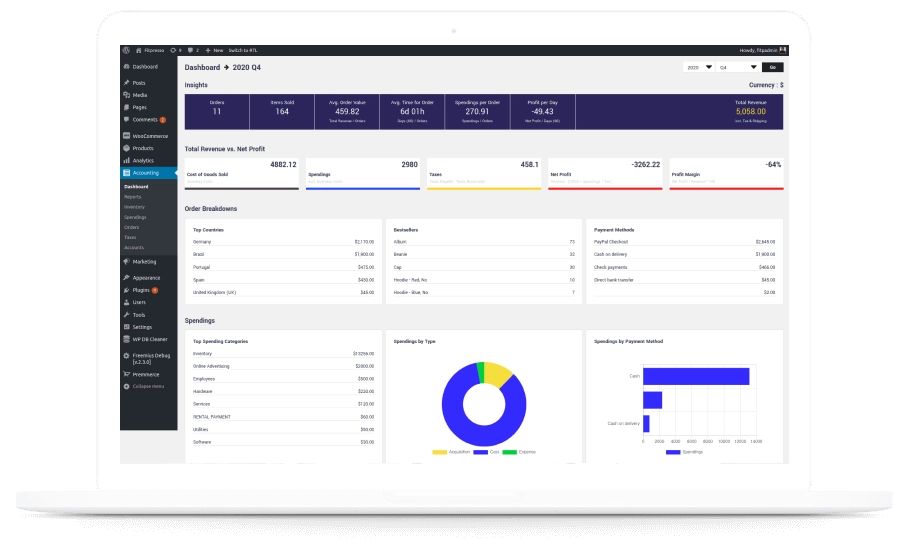
Task: Click the plus New item in admin bar
Action: click(x=214, y=50)
